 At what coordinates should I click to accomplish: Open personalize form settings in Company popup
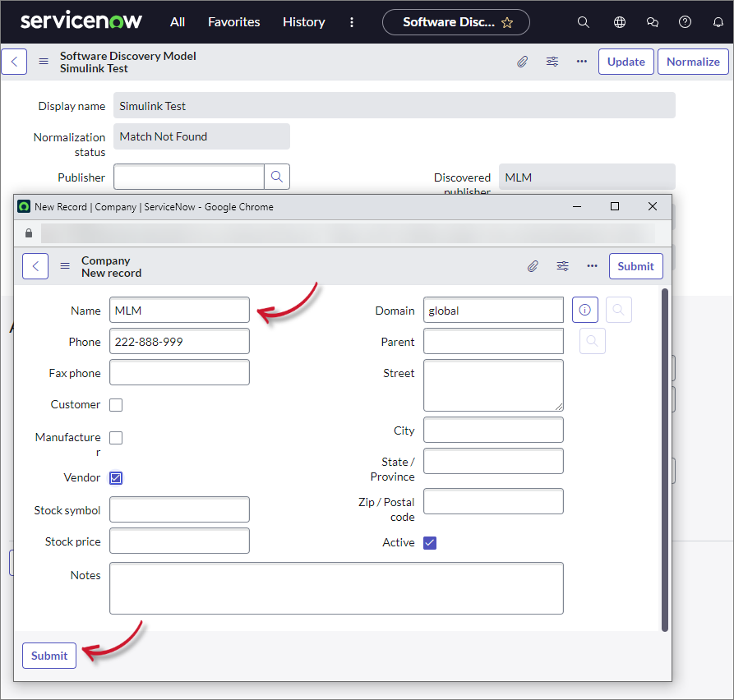(562, 266)
